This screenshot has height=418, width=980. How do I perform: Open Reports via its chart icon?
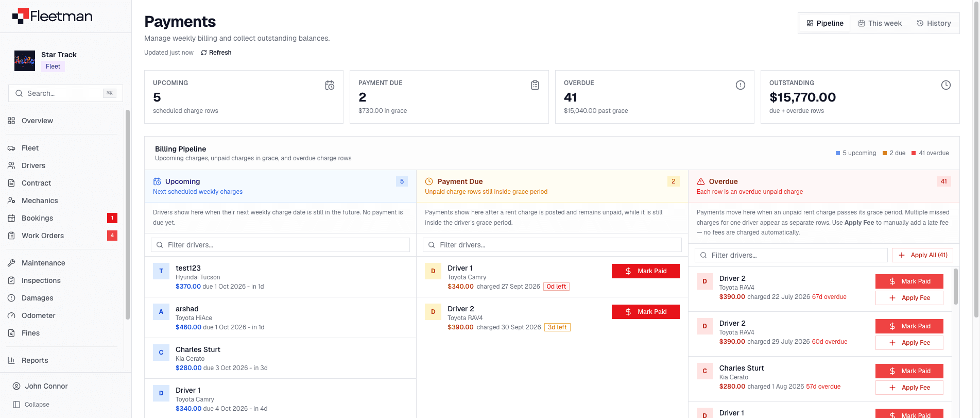point(11,360)
